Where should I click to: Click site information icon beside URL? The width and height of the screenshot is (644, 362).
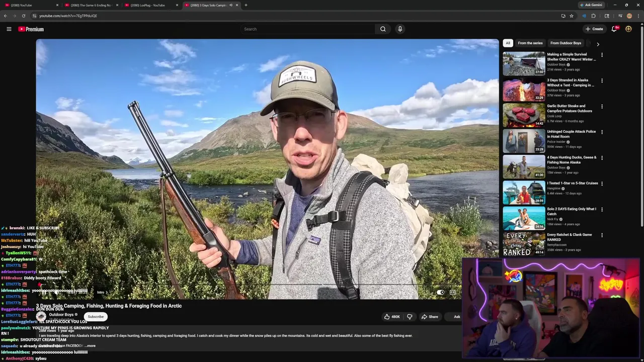[x=34, y=16]
